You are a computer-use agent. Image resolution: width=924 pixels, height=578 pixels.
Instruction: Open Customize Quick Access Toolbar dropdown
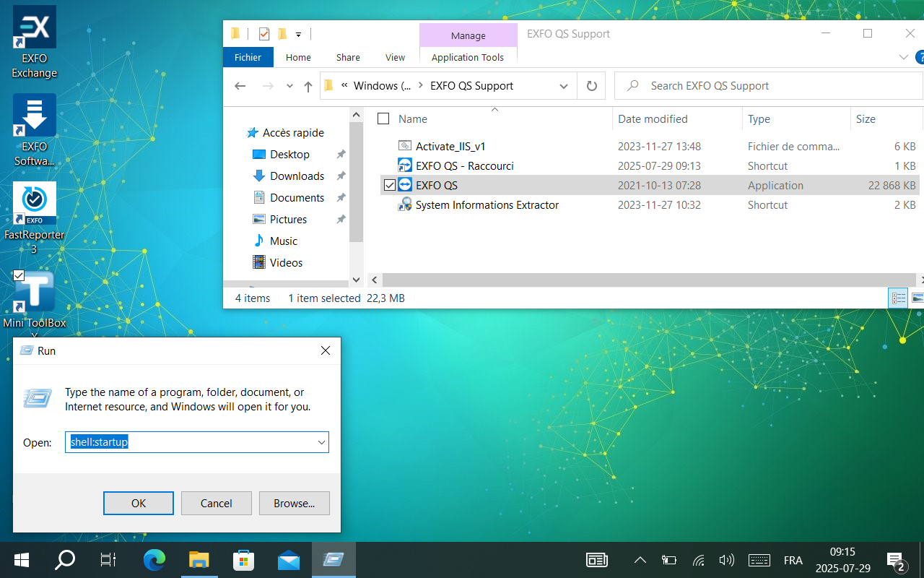pyautogui.click(x=298, y=34)
